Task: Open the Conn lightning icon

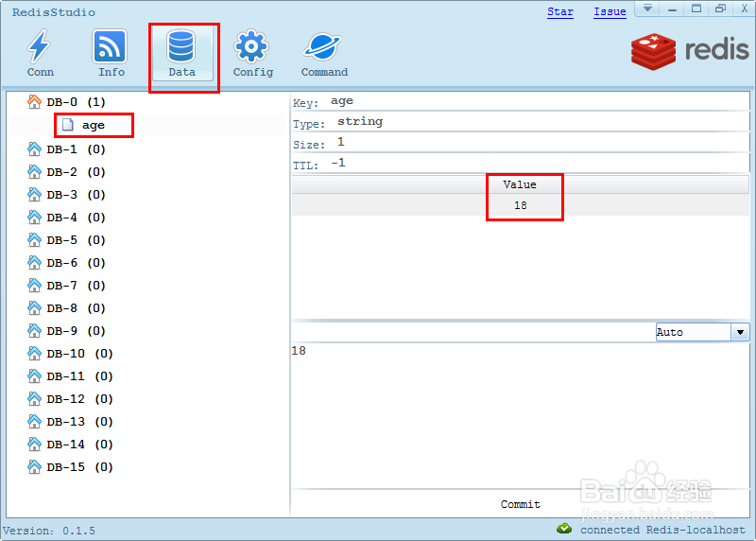Action: click(x=39, y=46)
